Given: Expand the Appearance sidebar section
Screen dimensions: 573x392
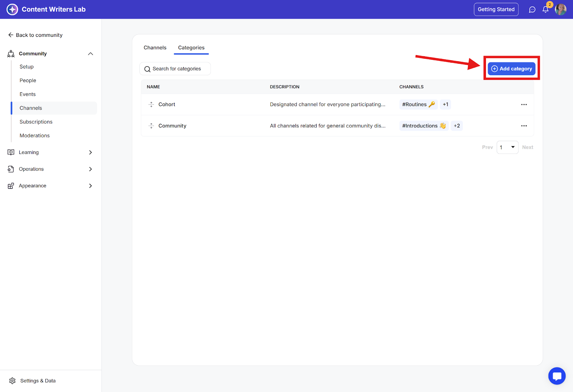Looking at the screenshot, I should [90, 186].
